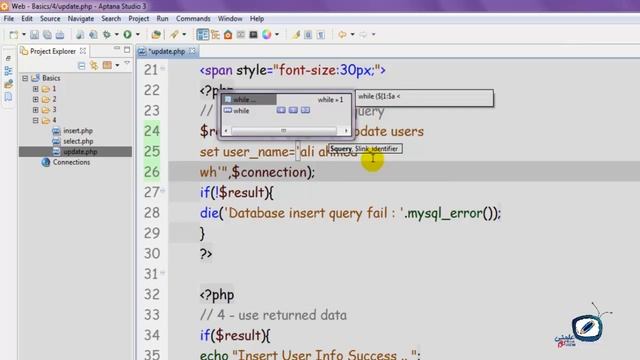The image size is (640, 360).
Task: Click the gear settings toolbar icon
Action: tap(107, 35)
